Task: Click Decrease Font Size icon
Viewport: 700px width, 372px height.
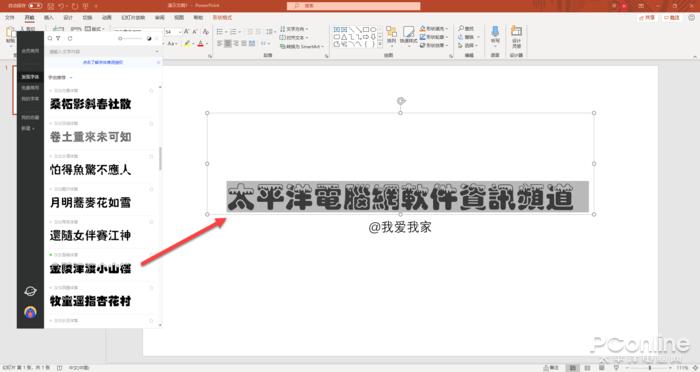Action: [x=195, y=32]
